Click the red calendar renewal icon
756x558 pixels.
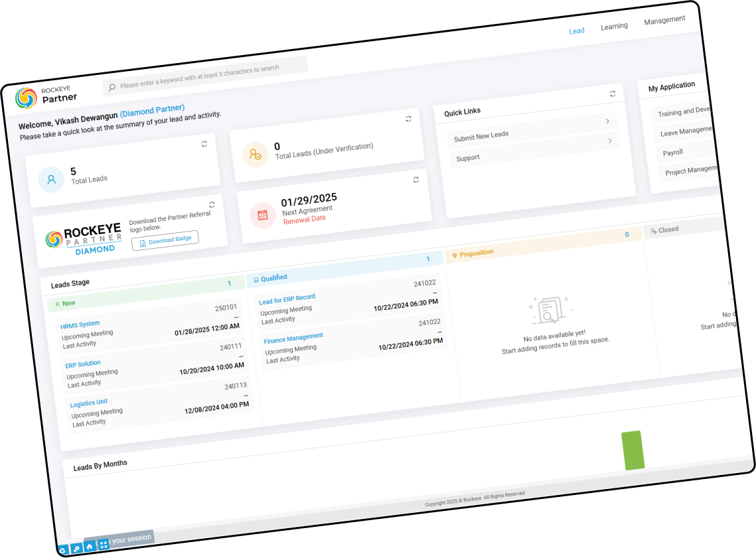[x=263, y=215]
